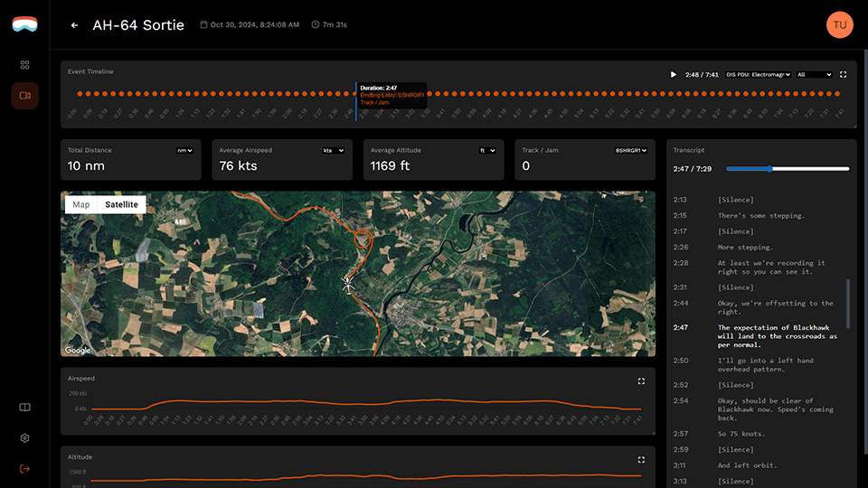Screen dimensions: 868x488
Task: Switch map view to Map
Action: [x=80, y=205]
